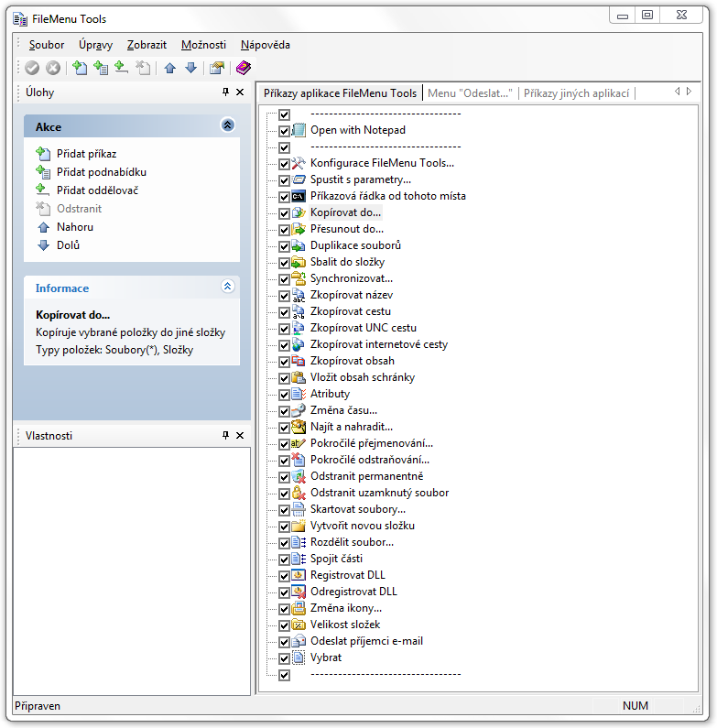The width and height of the screenshot is (717, 728).
Task: Click the Odstranit uzamknutý soubor lock icon
Action: 299,493
